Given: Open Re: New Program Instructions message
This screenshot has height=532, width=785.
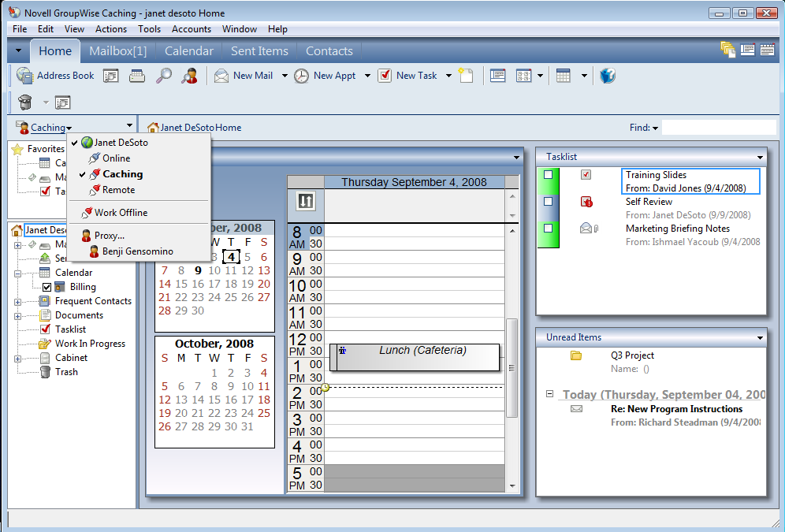Looking at the screenshot, I should coord(676,409).
